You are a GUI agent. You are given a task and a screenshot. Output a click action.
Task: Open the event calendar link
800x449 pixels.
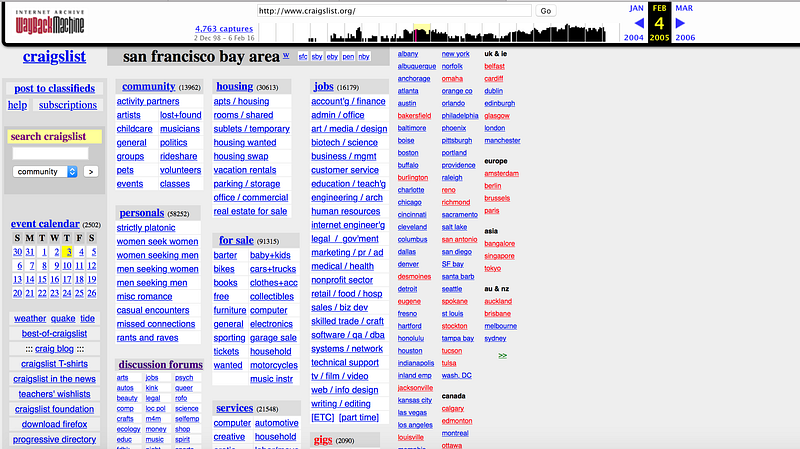pyautogui.click(x=45, y=224)
